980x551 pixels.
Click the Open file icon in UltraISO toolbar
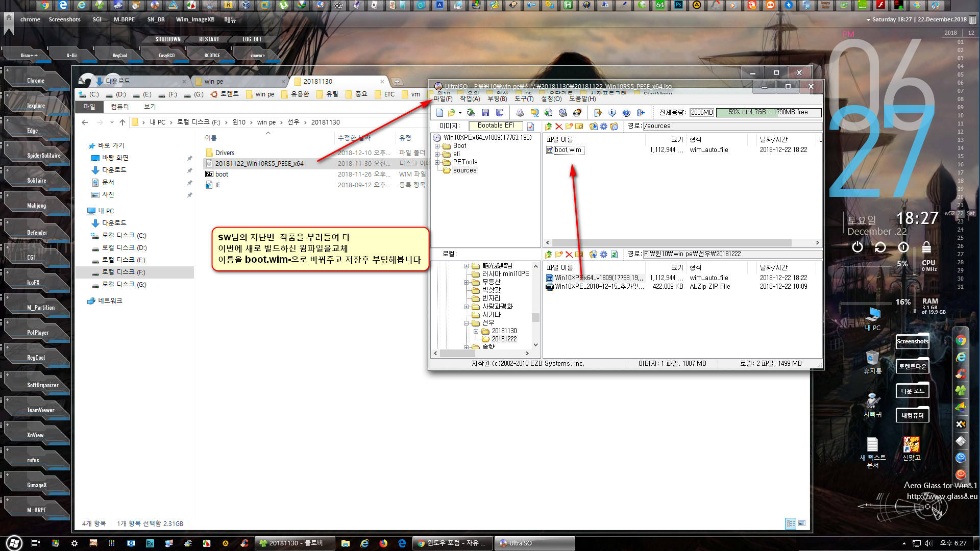[451, 112]
